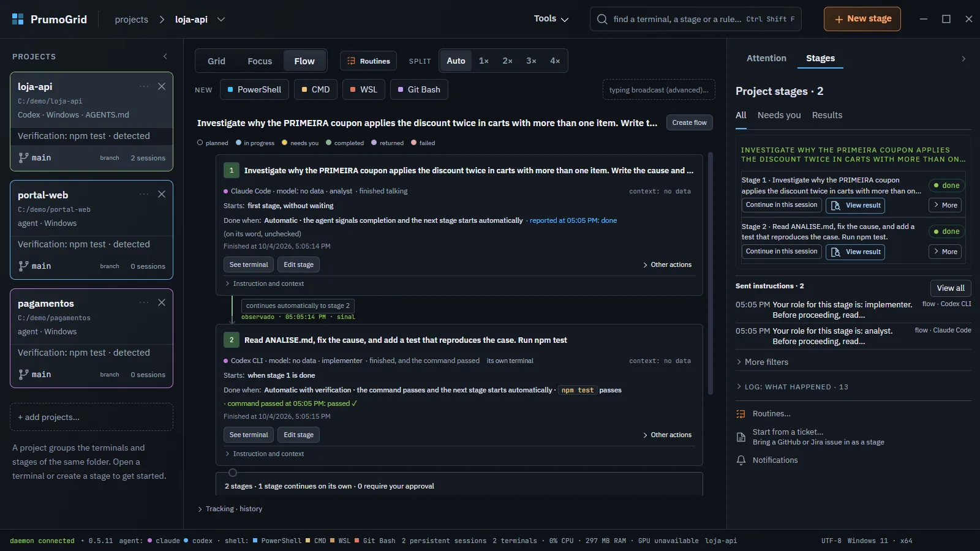Close the pagamentos project card
Screen dimensions: 980x551
pos(162,302)
